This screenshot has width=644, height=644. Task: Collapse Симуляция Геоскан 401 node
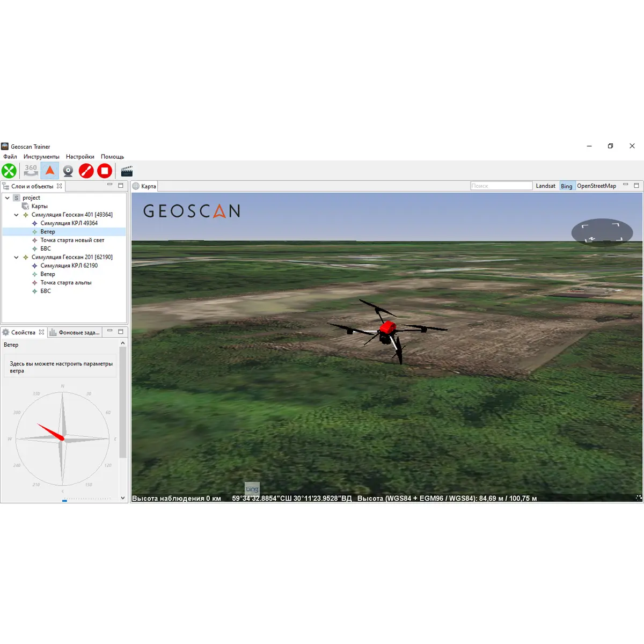[x=16, y=215]
